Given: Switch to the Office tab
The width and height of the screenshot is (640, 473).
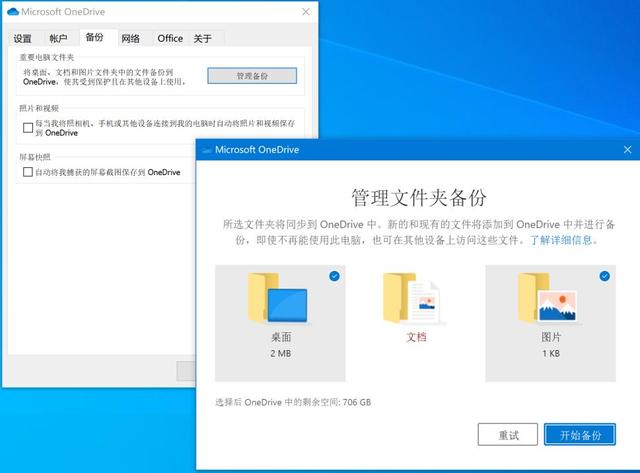Looking at the screenshot, I should (170, 39).
